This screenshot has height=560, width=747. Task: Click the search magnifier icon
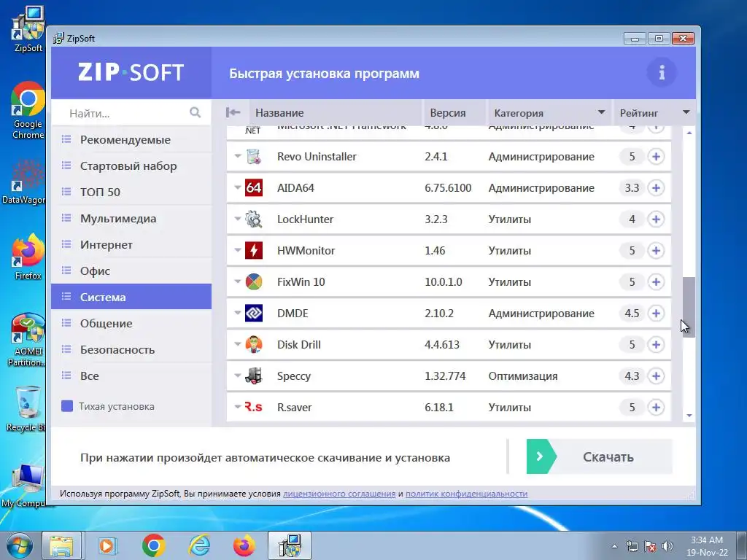(x=195, y=112)
